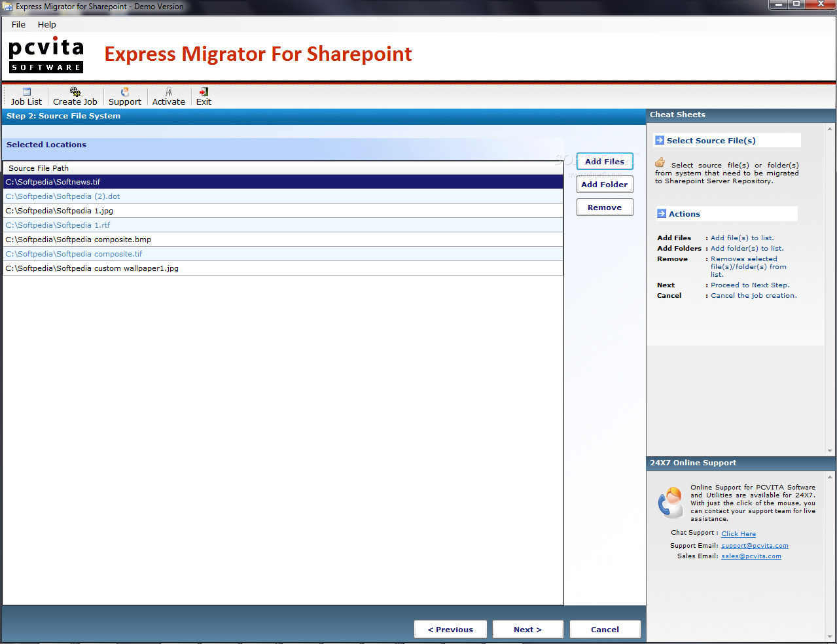Click 'Removes selected file(s)/folder(s) from list.' text
837x644 pixels.
[x=749, y=267]
